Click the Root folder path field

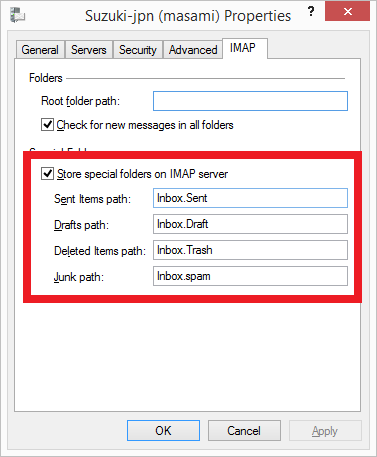[250, 101]
